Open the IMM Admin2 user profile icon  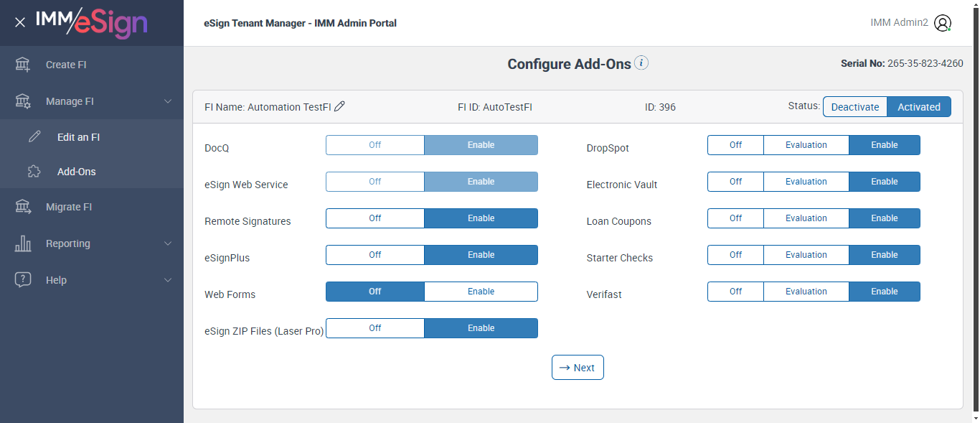943,23
